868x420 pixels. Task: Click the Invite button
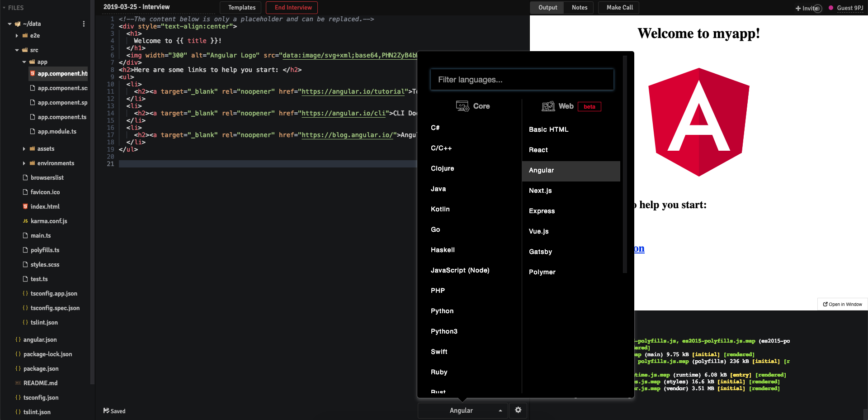pyautogui.click(x=807, y=8)
